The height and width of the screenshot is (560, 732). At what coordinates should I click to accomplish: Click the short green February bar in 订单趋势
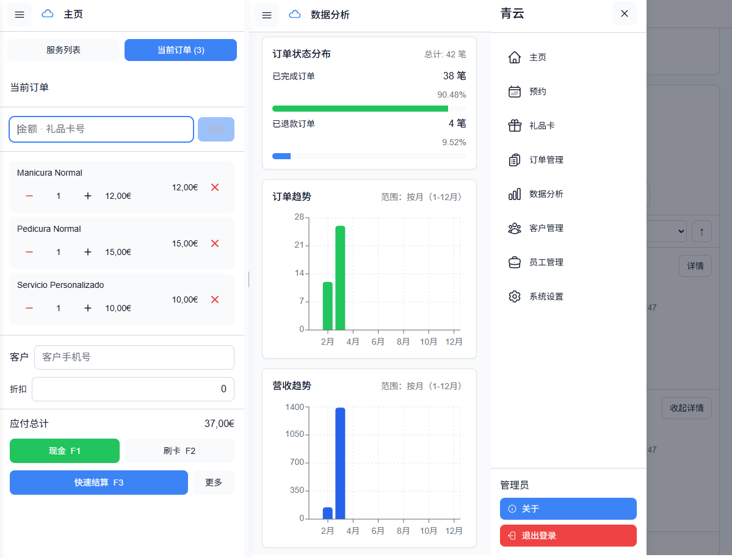pyautogui.click(x=328, y=306)
